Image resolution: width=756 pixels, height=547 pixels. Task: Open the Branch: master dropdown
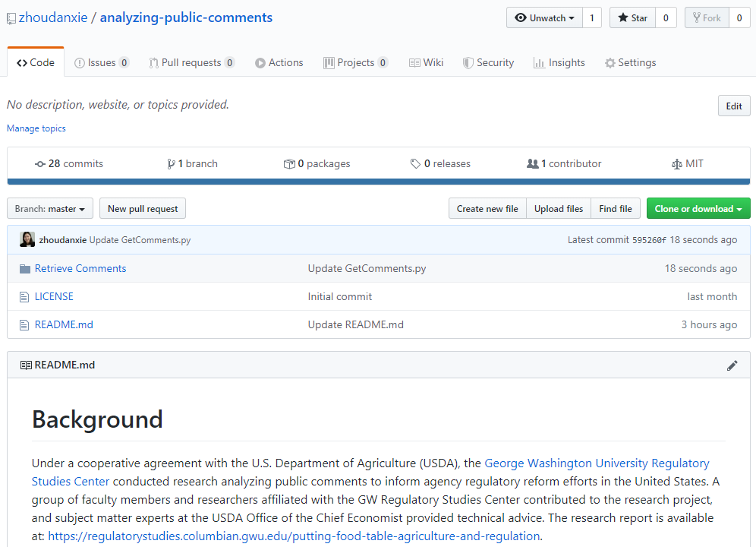coord(50,209)
